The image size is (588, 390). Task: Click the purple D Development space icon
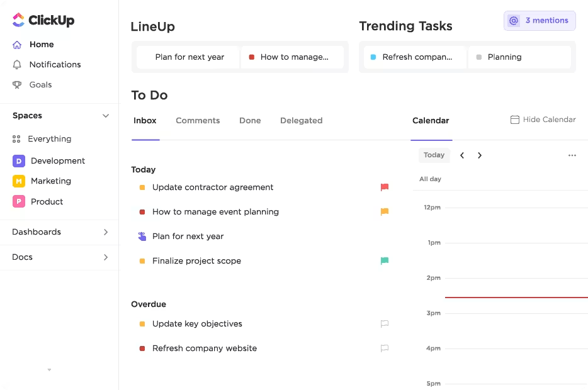click(19, 161)
